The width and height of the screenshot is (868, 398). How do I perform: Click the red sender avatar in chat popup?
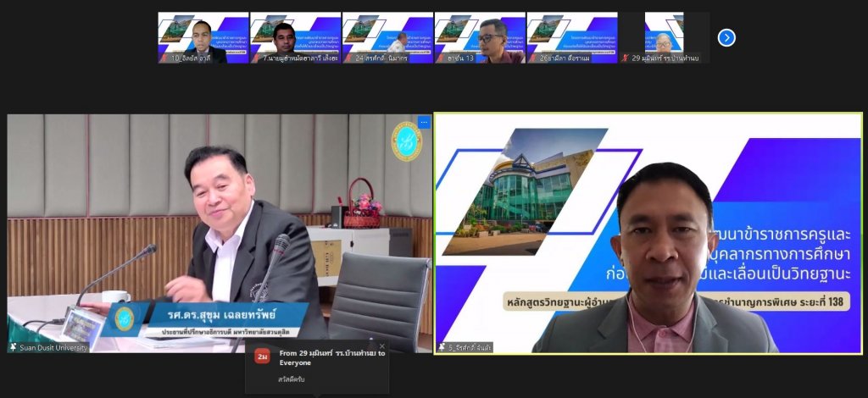(x=262, y=357)
